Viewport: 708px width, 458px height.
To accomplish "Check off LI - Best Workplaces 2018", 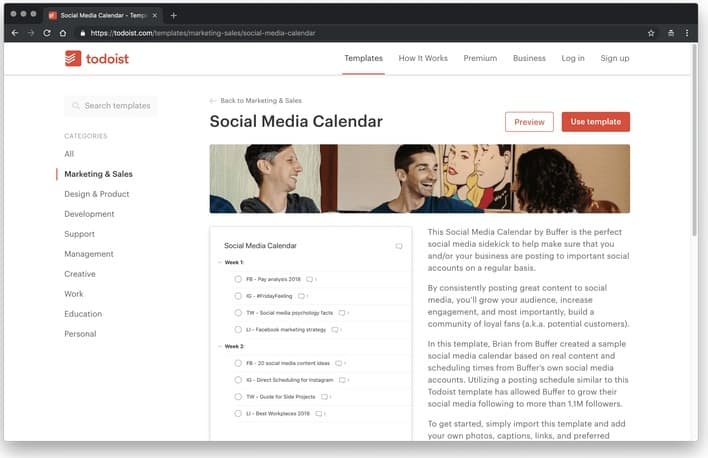I will [x=238, y=413].
